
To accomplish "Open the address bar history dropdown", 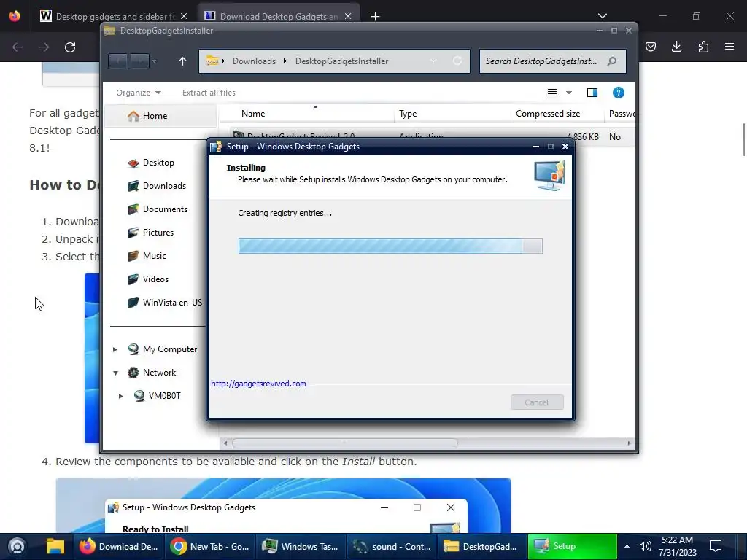I will [x=433, y=61].
